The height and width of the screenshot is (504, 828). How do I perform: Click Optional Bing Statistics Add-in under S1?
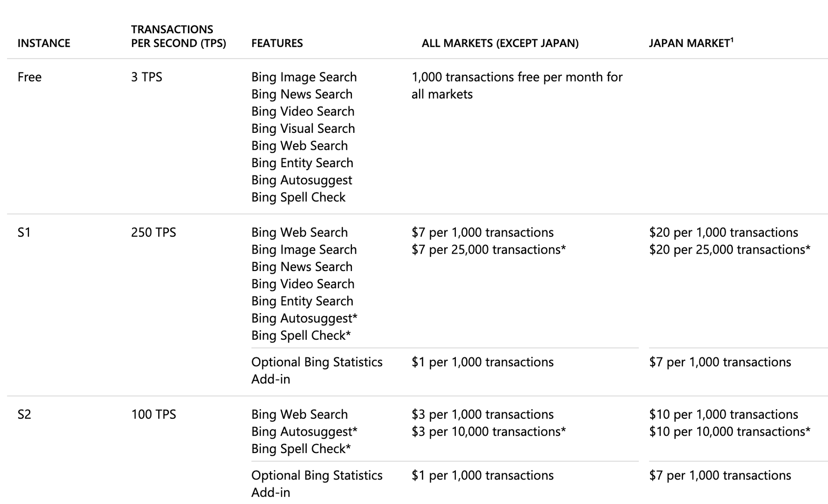[316, 370]
